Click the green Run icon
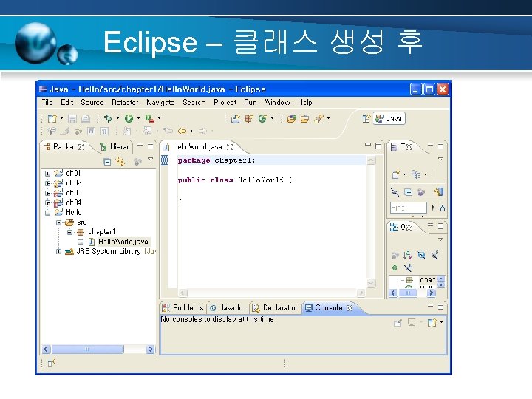Viewport: 532px width, 399px height. [129, 118]
